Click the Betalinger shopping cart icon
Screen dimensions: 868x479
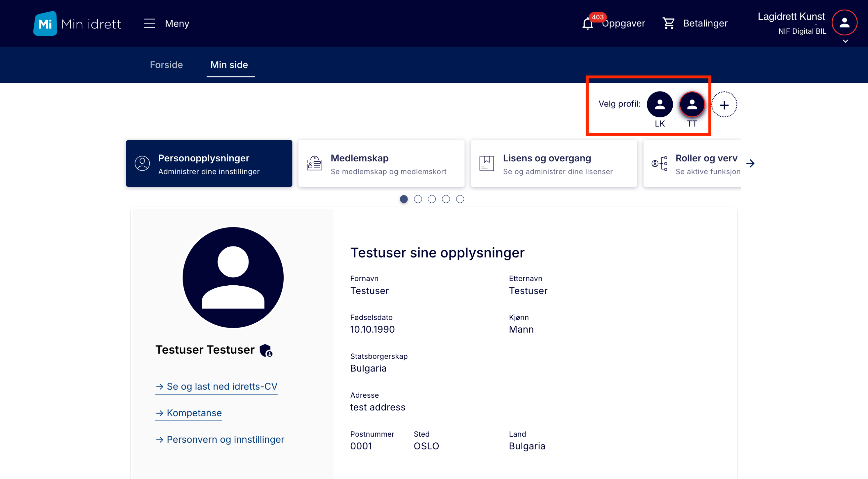tap(669, 23)
